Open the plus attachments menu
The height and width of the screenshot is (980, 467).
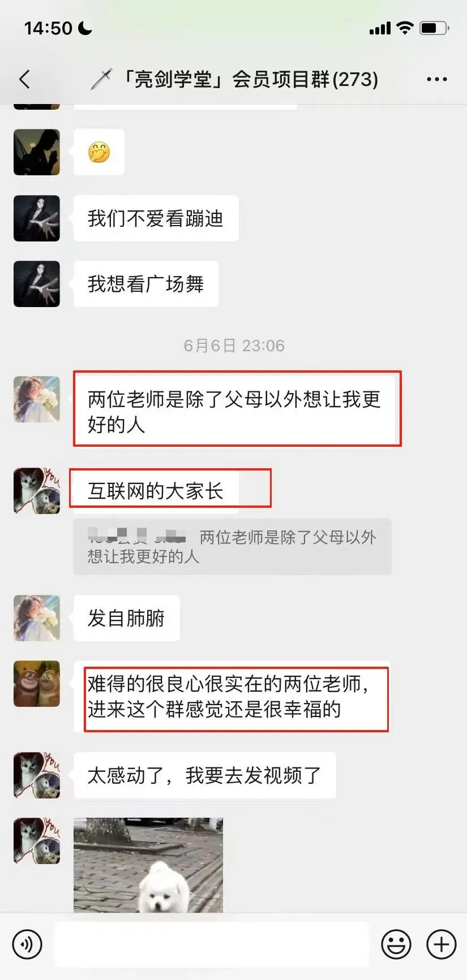click(x=441, y=944)
